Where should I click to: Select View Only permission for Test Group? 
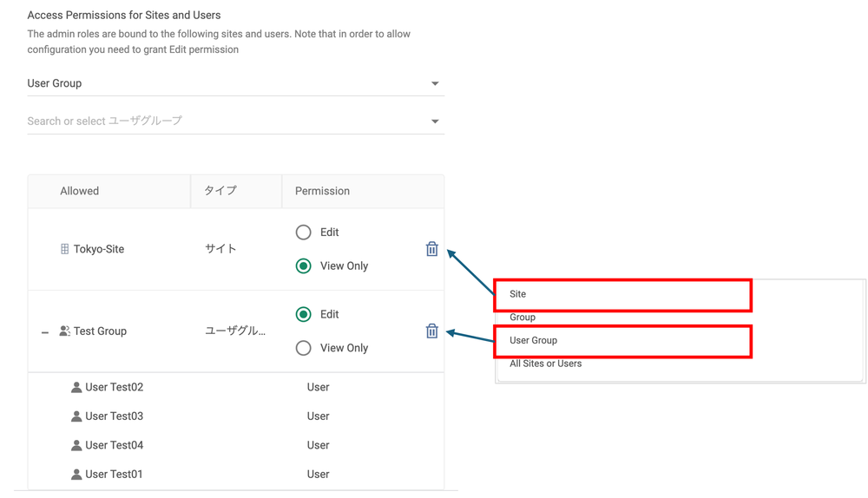303,348
